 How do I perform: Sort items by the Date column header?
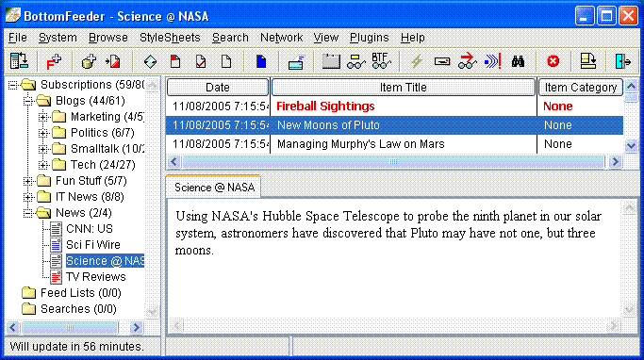point(218,88)
